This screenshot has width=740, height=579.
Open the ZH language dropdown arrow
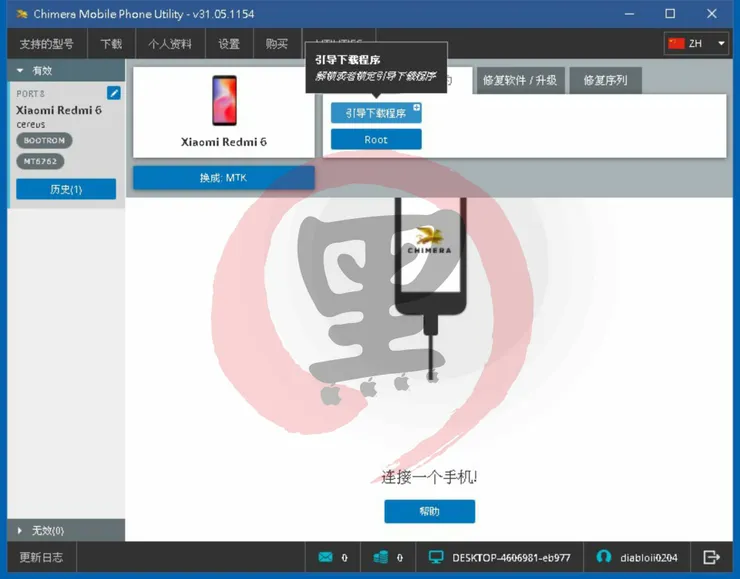(x=721, y=43)
